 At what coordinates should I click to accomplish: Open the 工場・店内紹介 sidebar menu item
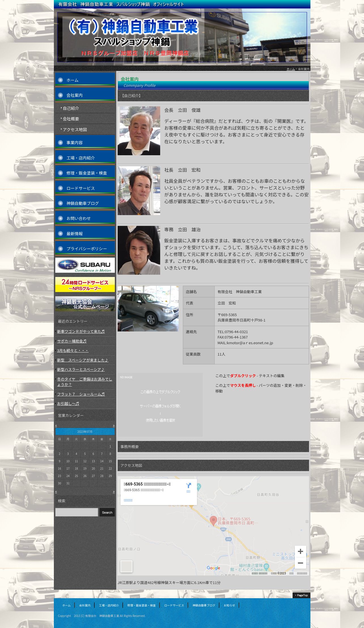click(x=85, y=158)
